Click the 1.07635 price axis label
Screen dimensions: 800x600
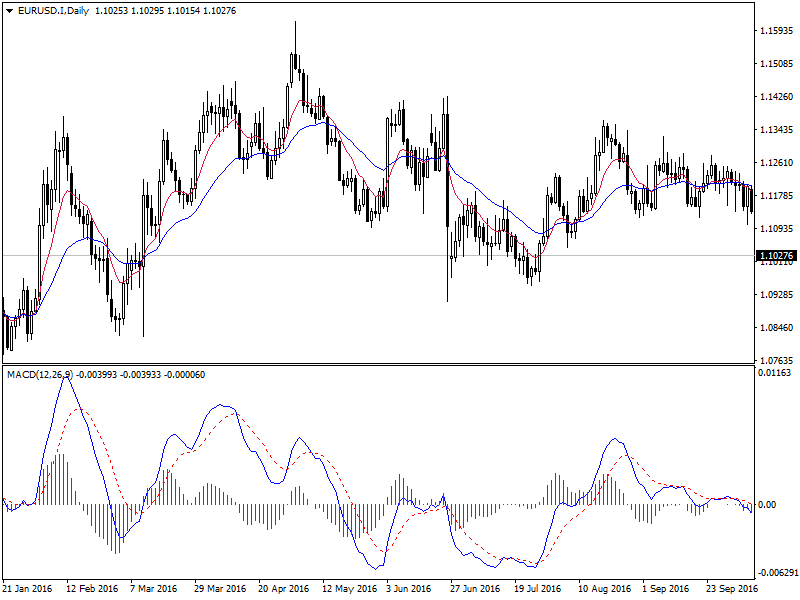[777, 360]
